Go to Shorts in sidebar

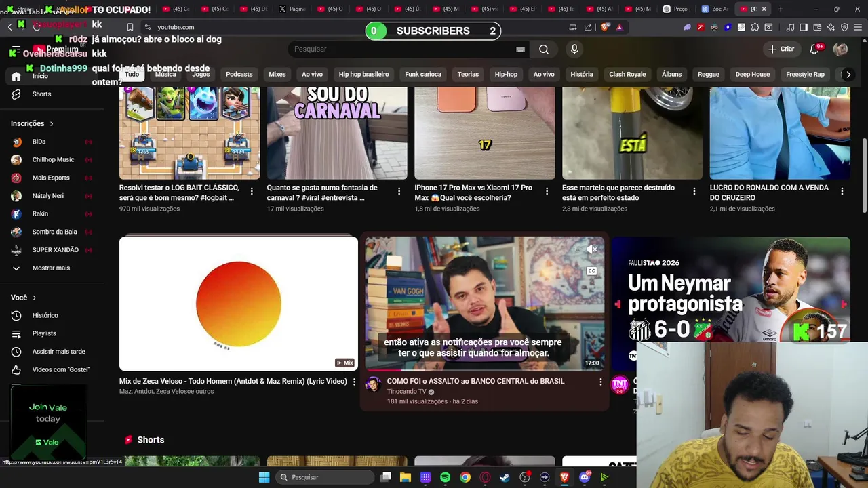41,94
